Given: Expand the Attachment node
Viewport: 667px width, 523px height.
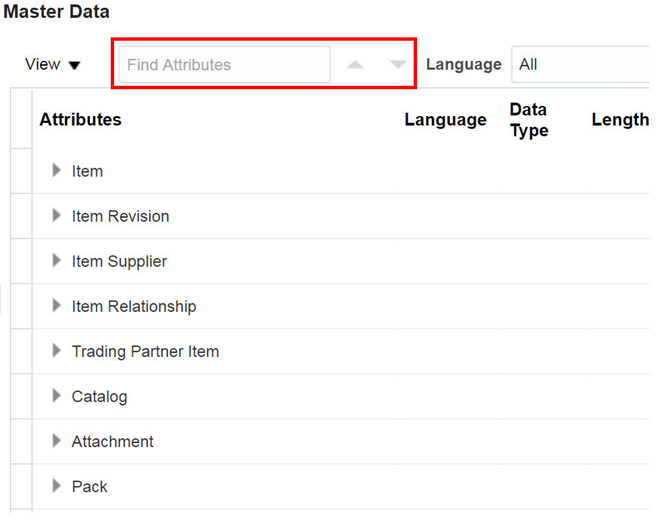Looking at the screenshot, I should point(57,441).
